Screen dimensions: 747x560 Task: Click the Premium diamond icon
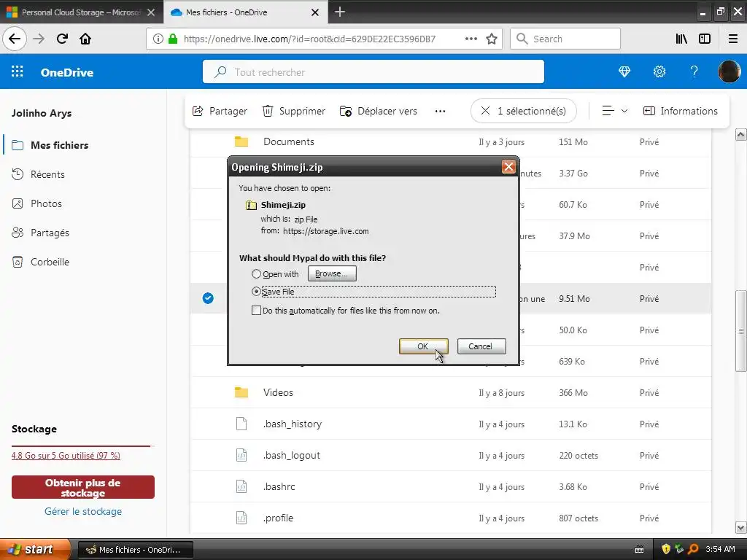(x=624, y=71)
